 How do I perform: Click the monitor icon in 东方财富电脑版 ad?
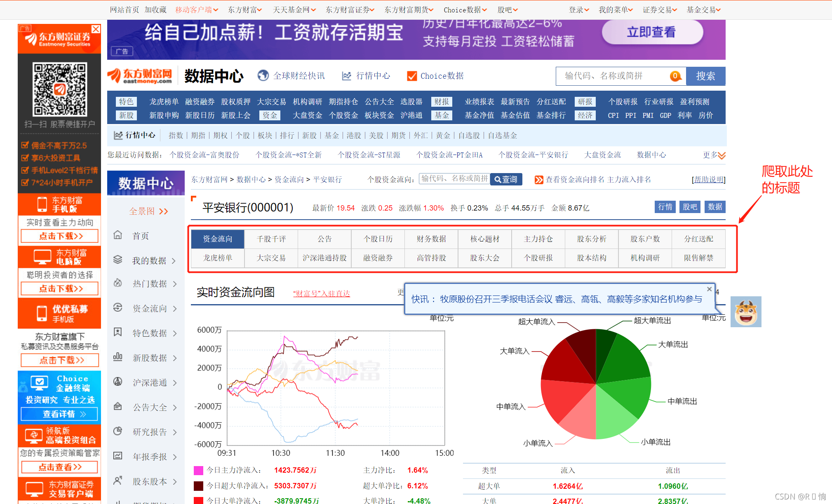point(42,257)
